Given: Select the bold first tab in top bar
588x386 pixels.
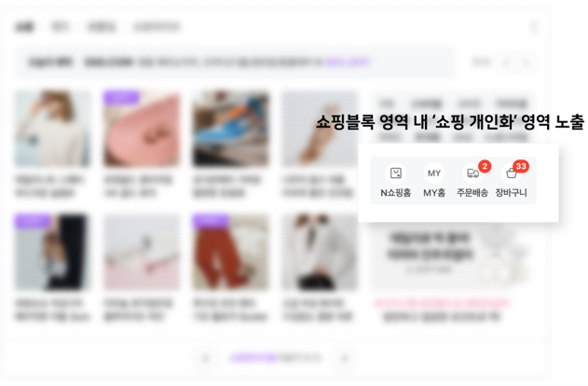Looking at the screenshot, I should coord(25,27).
